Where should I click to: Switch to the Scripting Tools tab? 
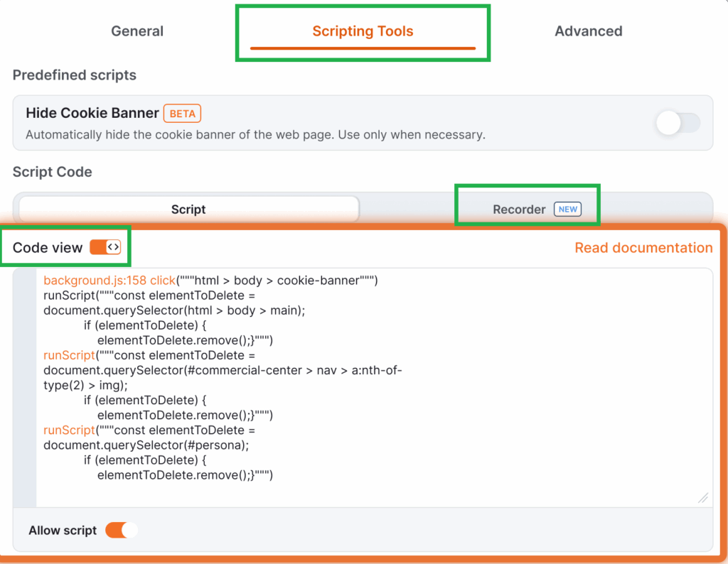(x=363, y=31)
